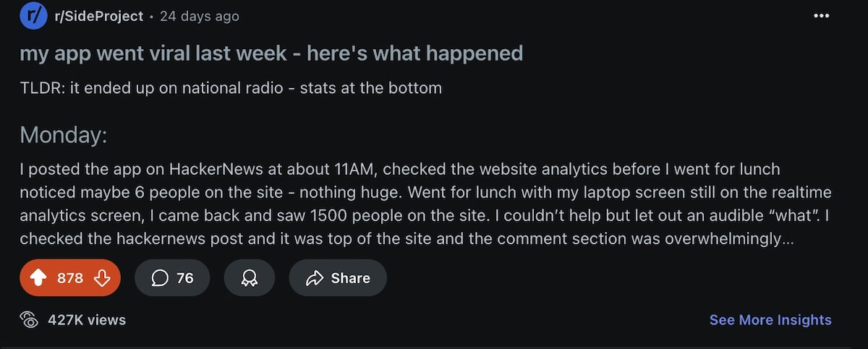Open the "my app went viral" post title
Screen dimensions: 868x349
271,53
